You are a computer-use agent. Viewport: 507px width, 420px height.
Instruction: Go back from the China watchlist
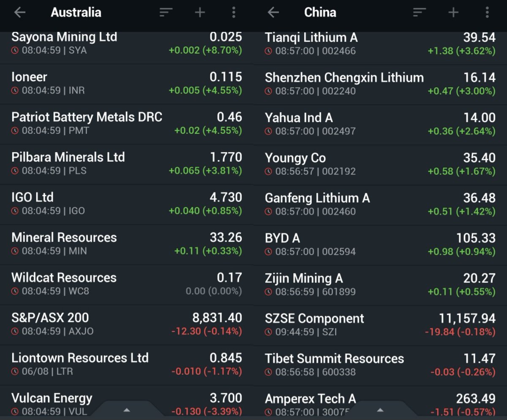tap(273, 13)
